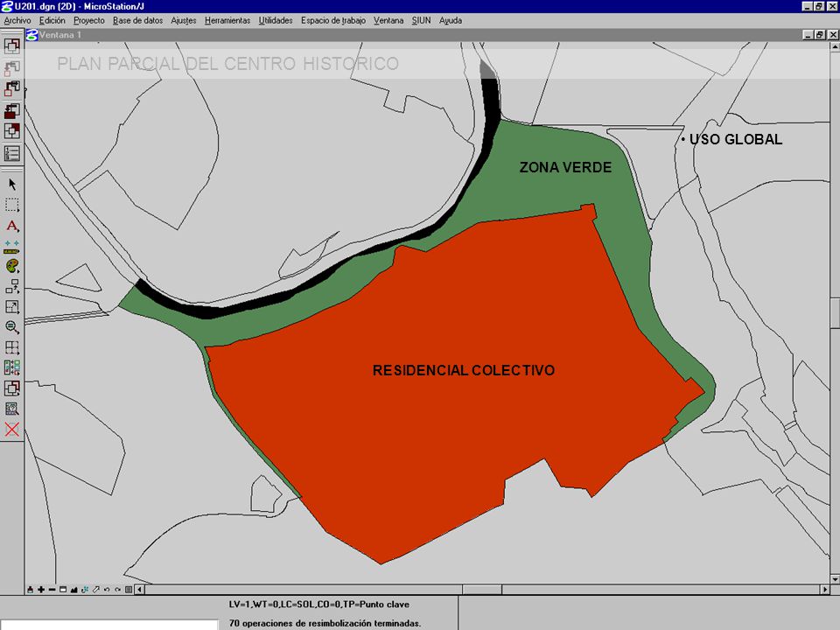Click the vertical scrollbar down arrow
Viewport: 840px width, 630px height.
pos(835,579)
